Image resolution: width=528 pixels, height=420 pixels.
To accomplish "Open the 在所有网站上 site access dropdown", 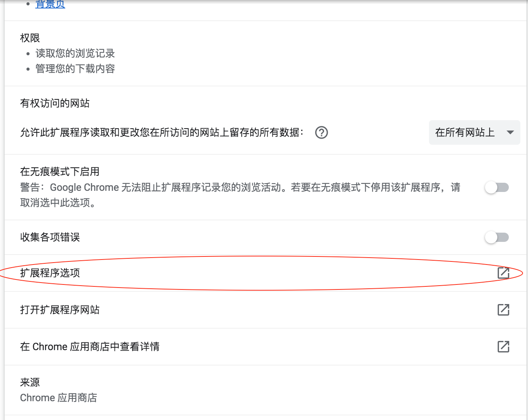I will tap(465, 132).
